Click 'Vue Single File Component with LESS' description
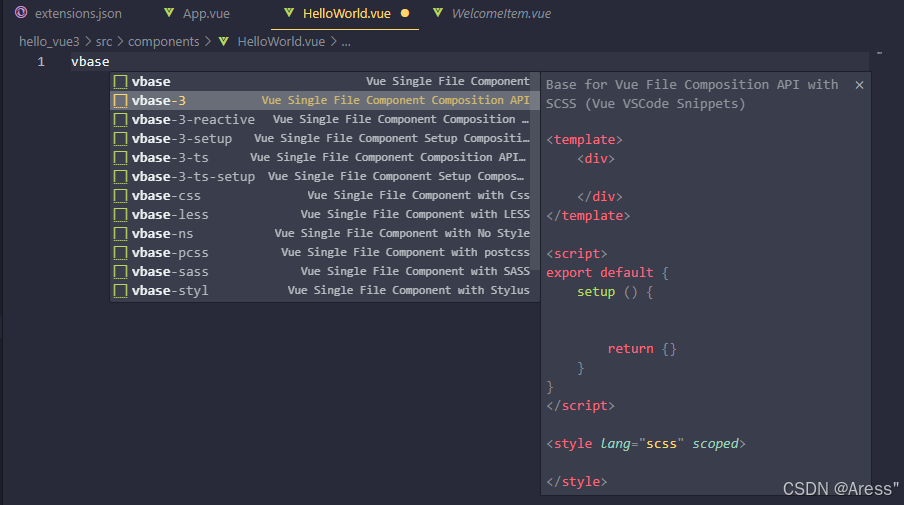 [x=415, y=214]
